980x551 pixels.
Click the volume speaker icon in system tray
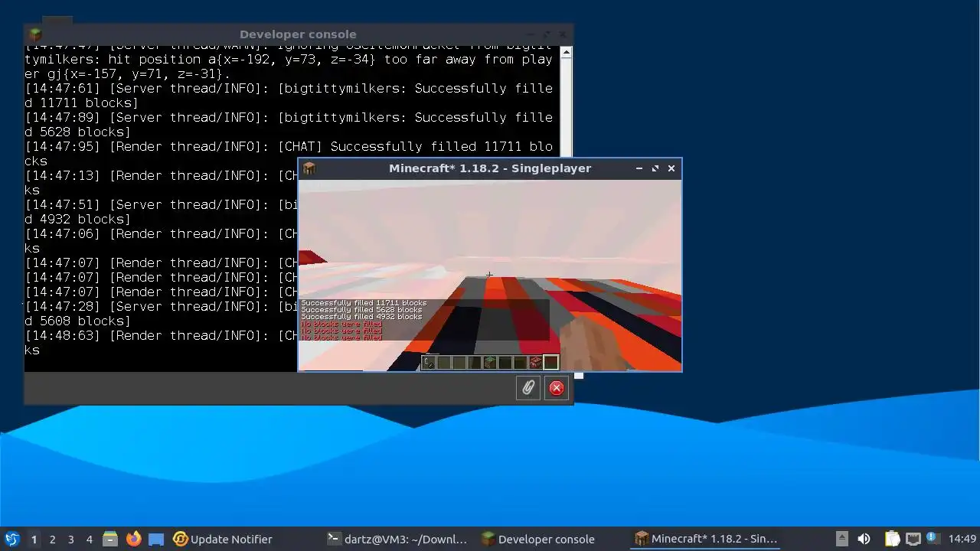coord(864,539)
